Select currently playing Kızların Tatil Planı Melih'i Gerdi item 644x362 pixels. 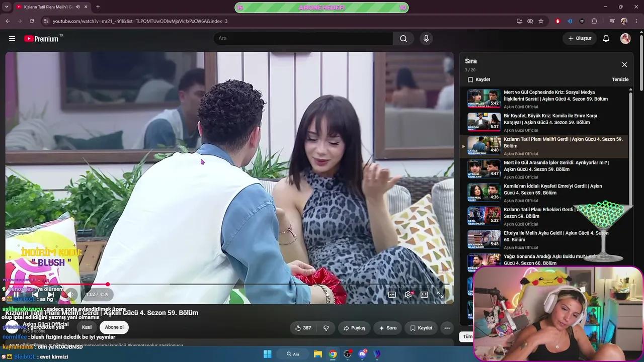(x=546, y=146)
